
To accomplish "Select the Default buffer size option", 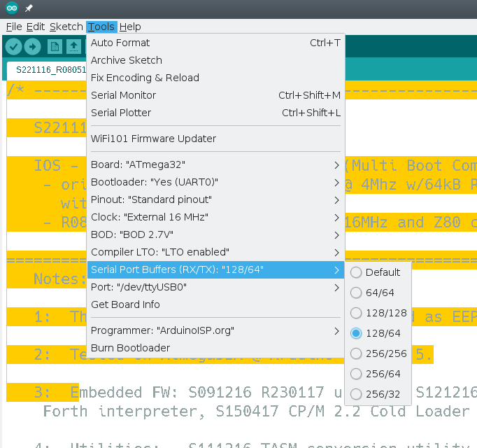I will pyautogui.click(x=376, y=272).
